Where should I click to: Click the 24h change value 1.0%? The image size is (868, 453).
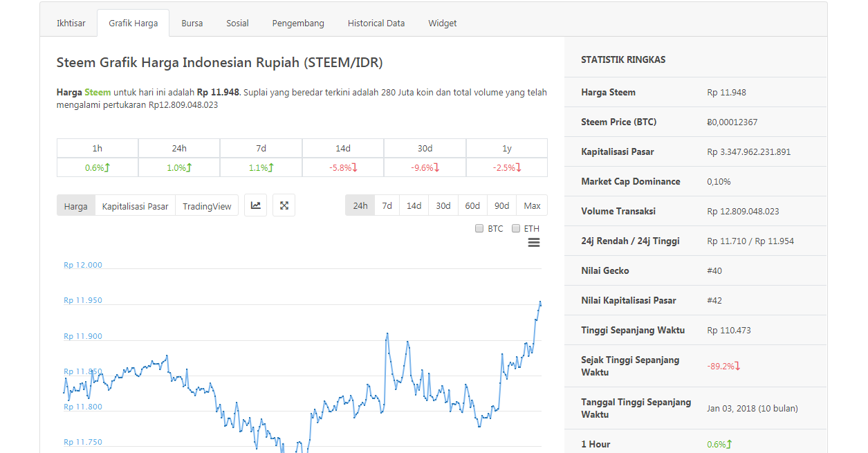tap(179, 167)
